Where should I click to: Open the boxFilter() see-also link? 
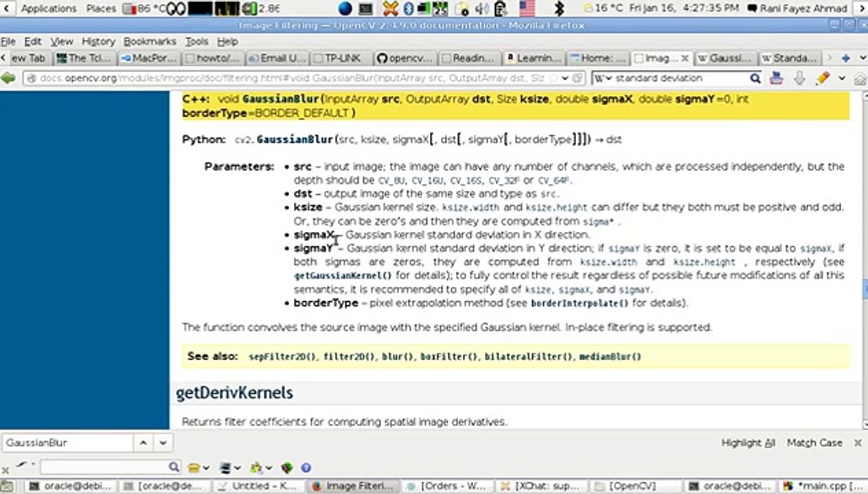[x=449, y=357]
